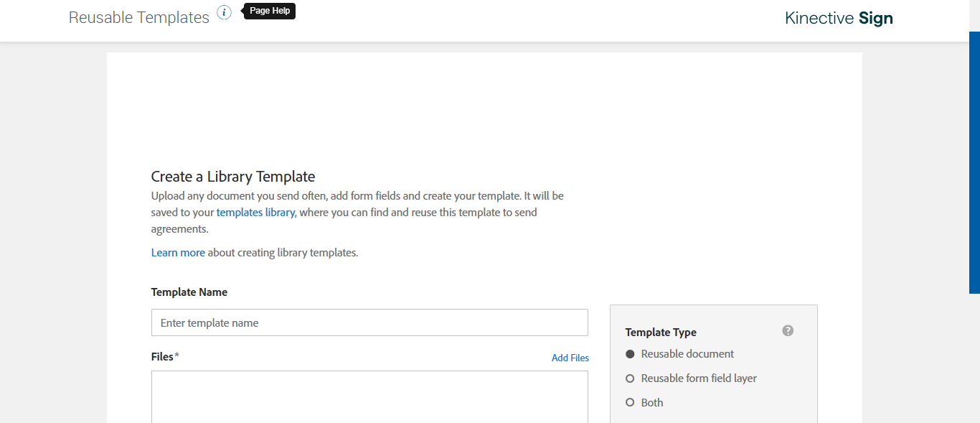Click the Kinective Sign logo
Viewport: 980px width, 423px height.
click(x=839, y=18)
